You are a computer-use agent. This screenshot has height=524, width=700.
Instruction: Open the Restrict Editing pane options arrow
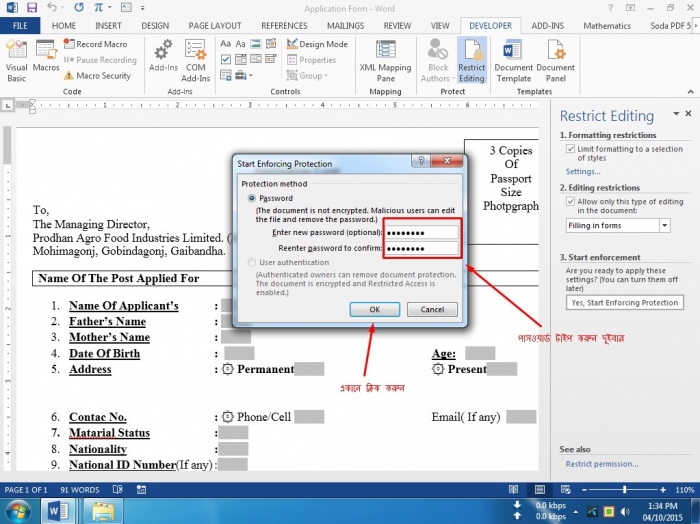(x=675, y=115)
